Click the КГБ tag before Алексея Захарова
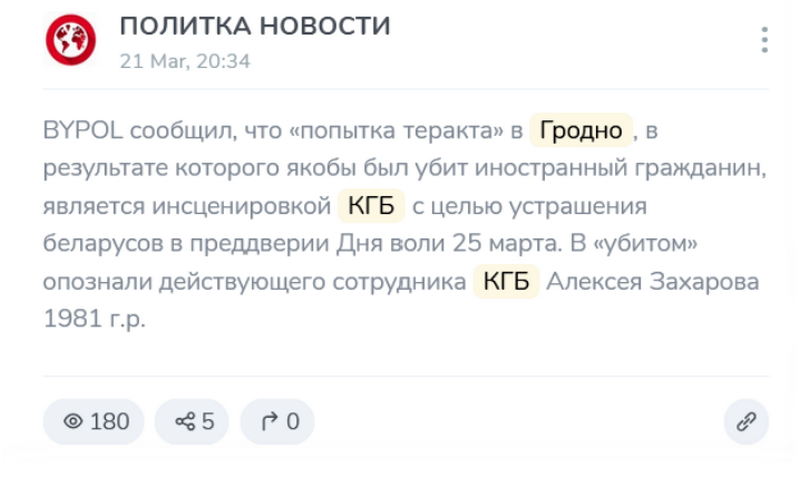The height and width of the screenshot is (477, 800). (506, 282)
